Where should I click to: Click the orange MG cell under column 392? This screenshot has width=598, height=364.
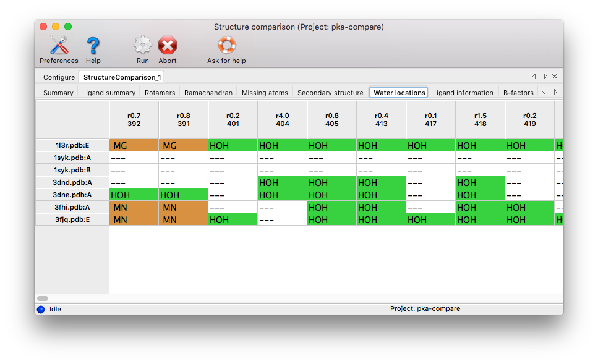click(x=134, y=145)
